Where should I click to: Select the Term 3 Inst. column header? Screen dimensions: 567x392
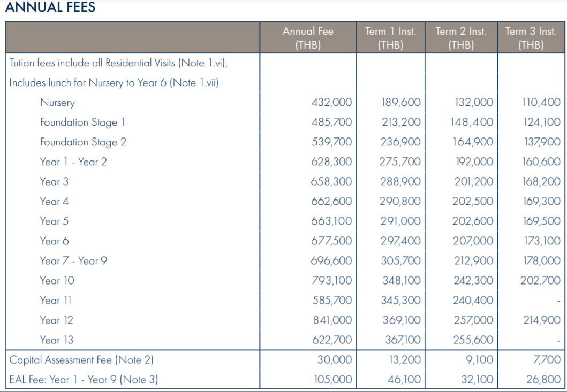point(531,38)
